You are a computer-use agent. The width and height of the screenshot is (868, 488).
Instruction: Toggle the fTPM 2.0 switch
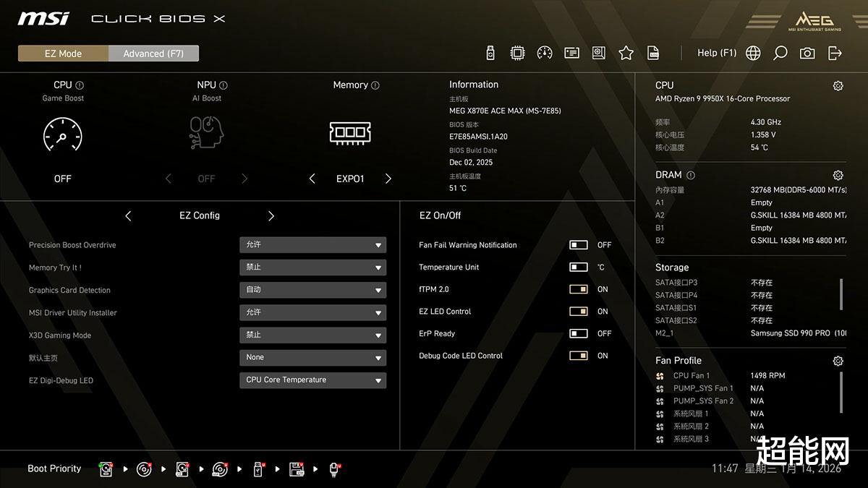click(x=579, y=289)
